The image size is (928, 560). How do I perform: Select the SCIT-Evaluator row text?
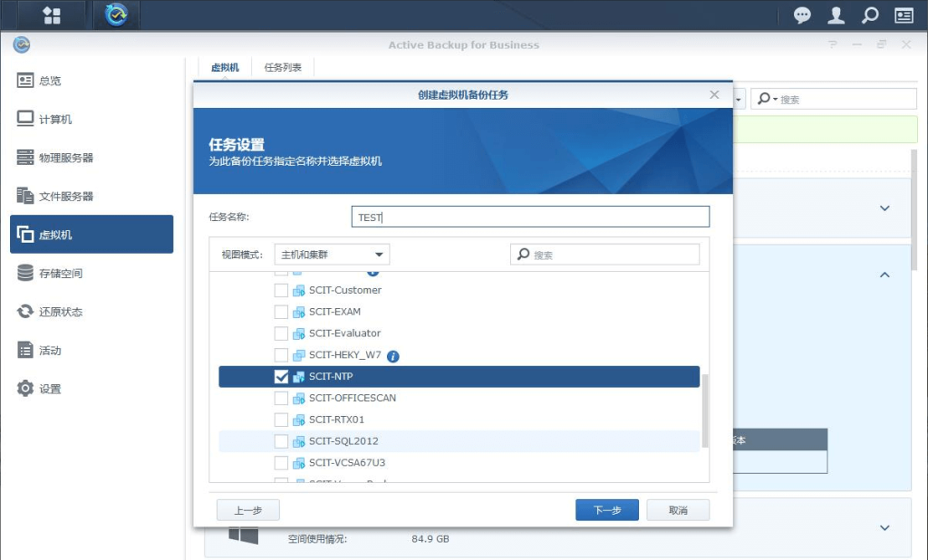coord(344,333)
